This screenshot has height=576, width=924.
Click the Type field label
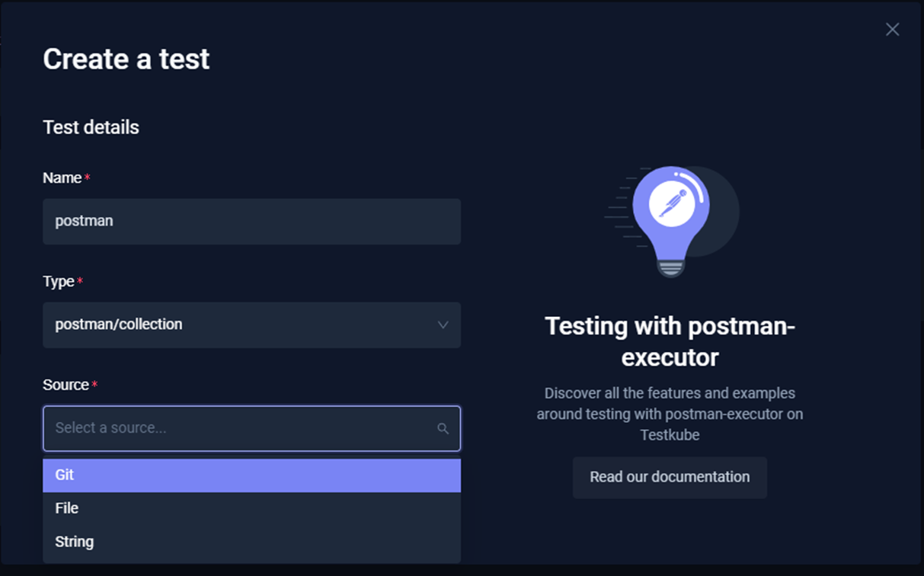click(59, 282)
